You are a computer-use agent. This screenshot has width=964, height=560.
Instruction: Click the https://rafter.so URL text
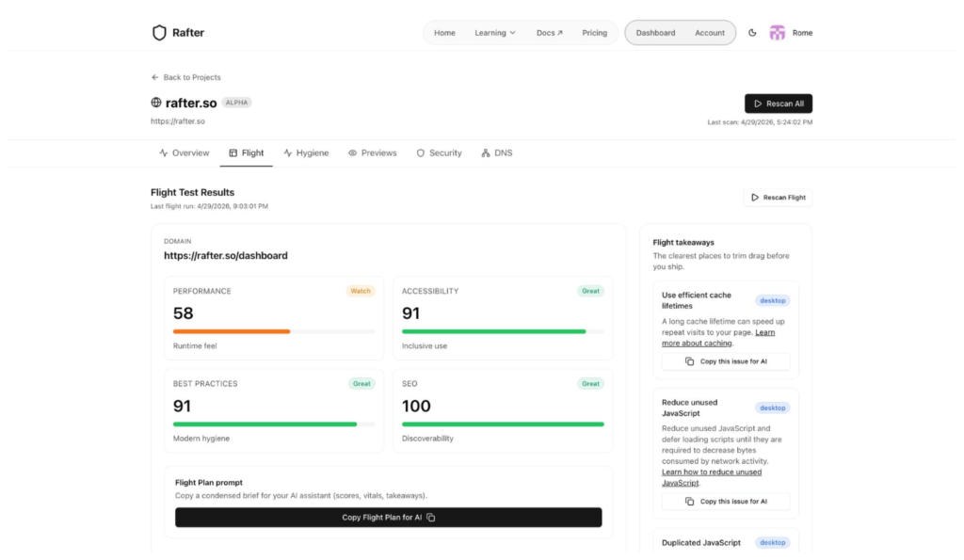(x=178, y=121)
